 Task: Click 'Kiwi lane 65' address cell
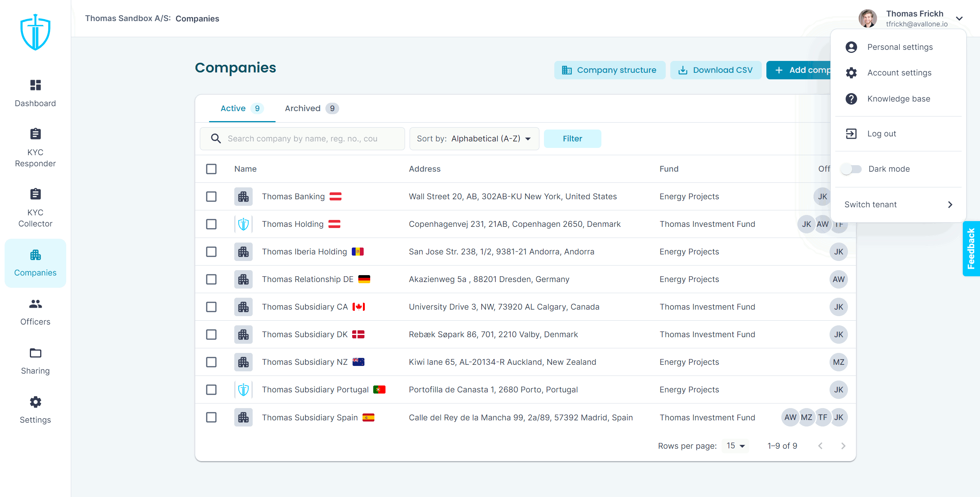[x=502, y=362]
